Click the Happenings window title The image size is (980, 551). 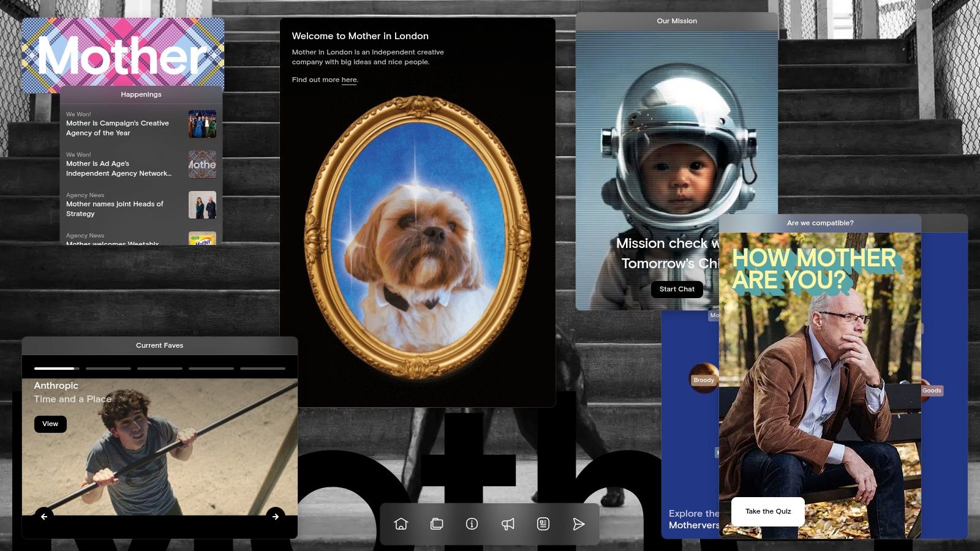(141, 95)
